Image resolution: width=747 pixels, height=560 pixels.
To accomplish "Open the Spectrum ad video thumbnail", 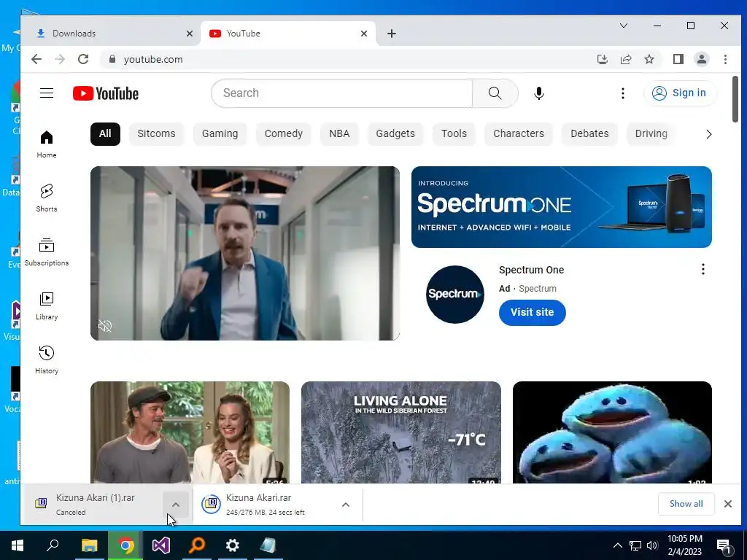I will [x=245, y=253].
